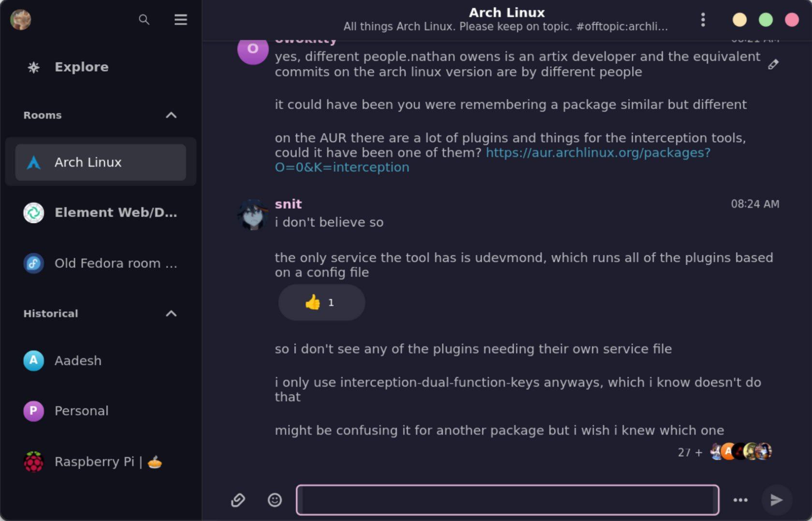Viewport: 812px width, 521px height.
Task: Select the Element Web/D... room
Action: (101, 213)
